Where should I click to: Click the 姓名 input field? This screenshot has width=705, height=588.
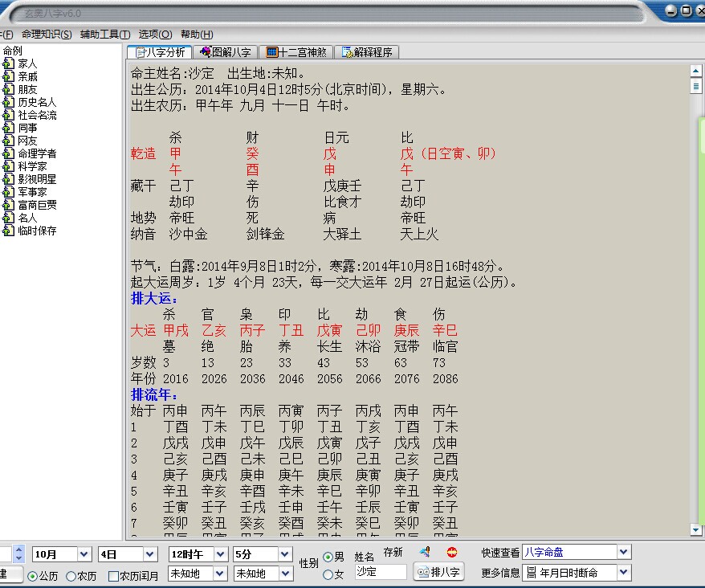381,572
